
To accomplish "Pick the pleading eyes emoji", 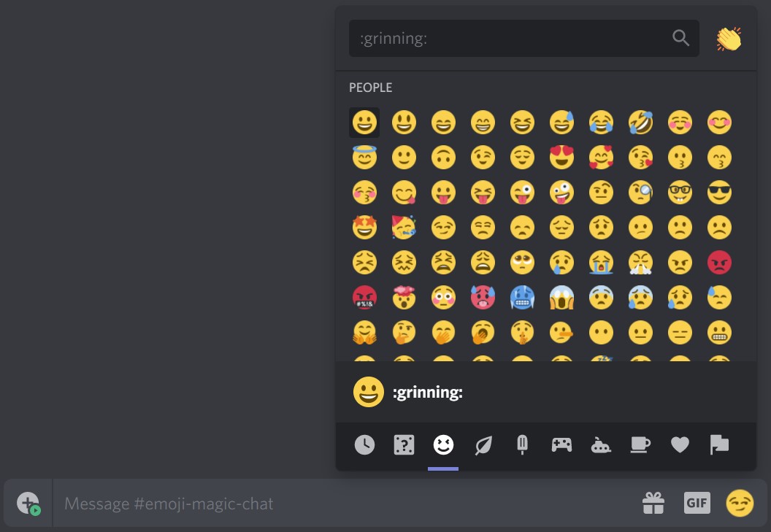I will 522,262.
